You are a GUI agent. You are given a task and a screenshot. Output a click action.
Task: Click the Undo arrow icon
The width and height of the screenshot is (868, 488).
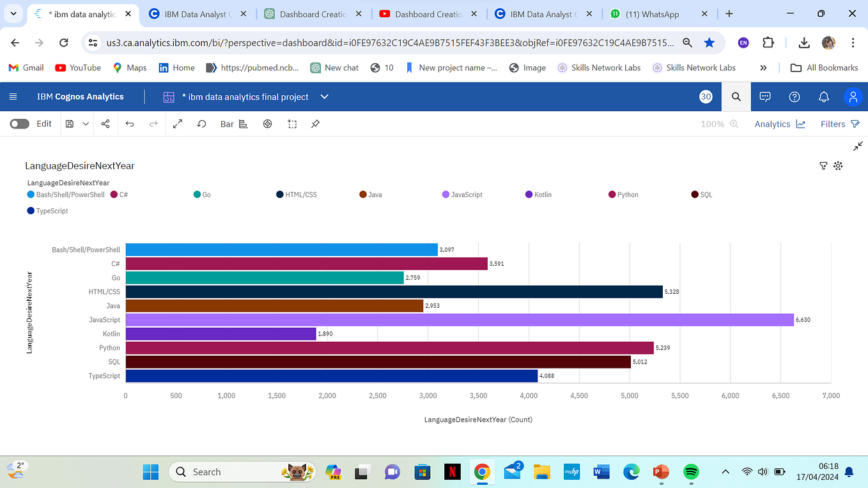[130, 124]
